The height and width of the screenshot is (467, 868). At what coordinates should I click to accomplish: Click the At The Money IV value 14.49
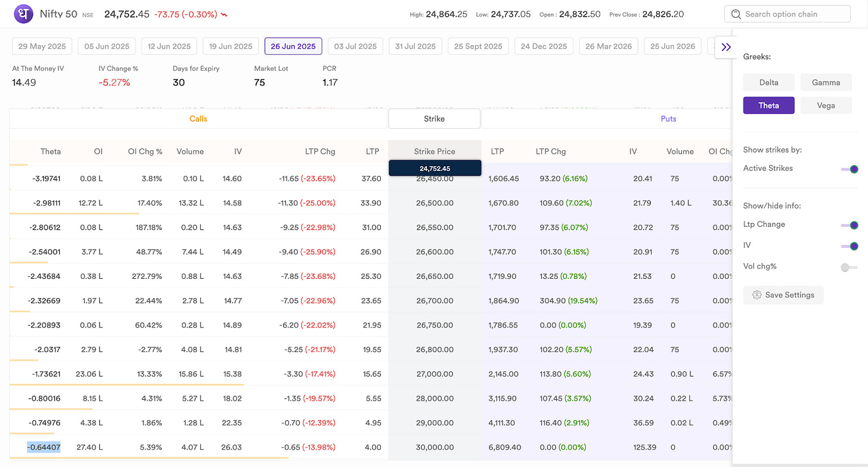coord(24,83)
